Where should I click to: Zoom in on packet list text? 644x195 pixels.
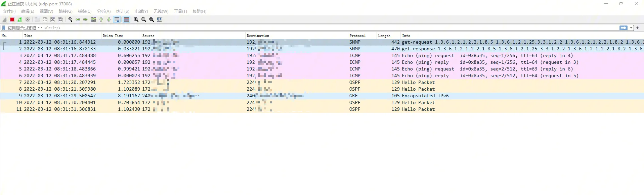[x=136, y=19]
